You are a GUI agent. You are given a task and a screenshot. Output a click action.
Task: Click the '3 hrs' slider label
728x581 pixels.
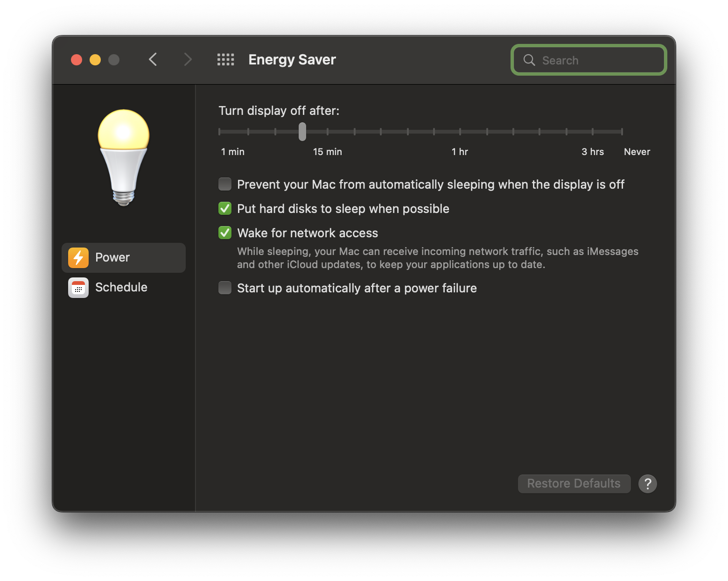593,152
